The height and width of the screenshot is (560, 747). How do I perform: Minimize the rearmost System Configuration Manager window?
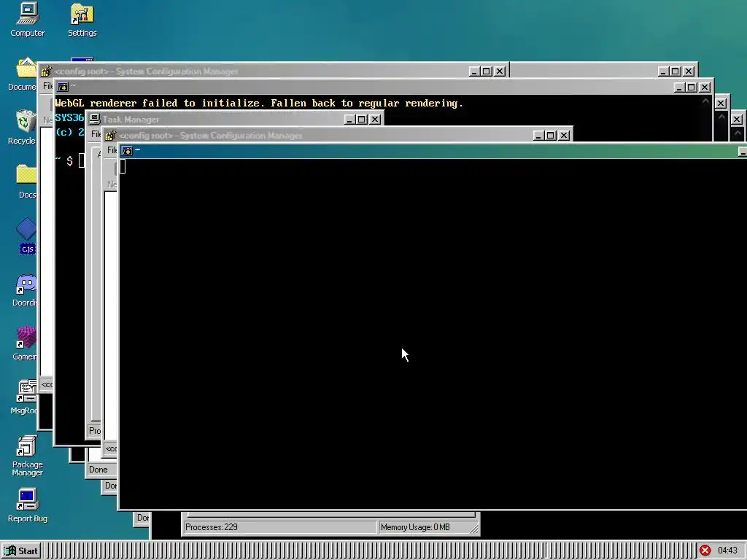pos(474,71)
